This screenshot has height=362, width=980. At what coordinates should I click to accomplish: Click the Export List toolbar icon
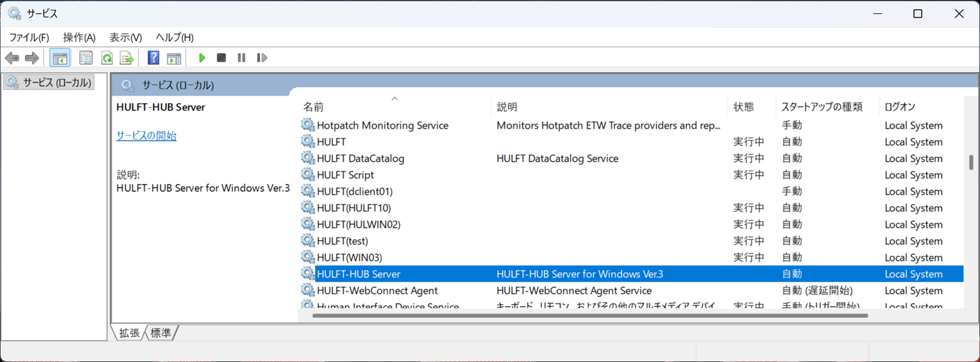(x=127, y=58)
